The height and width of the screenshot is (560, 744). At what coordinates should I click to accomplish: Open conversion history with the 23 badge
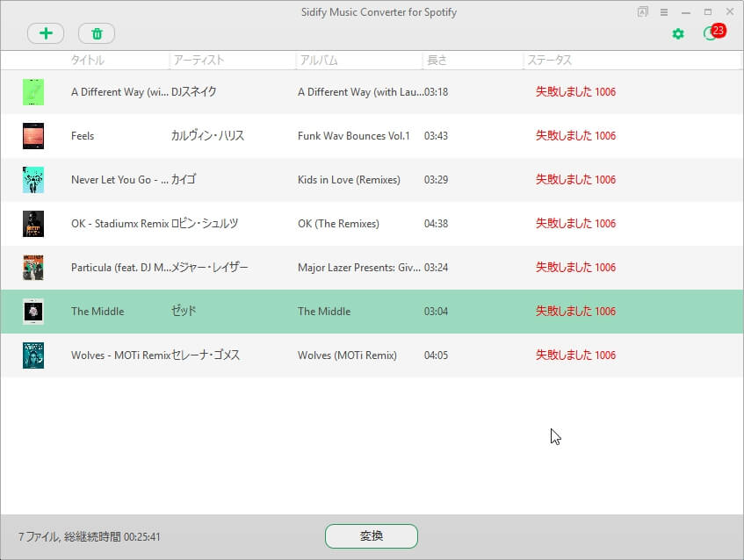coord(711,33)
